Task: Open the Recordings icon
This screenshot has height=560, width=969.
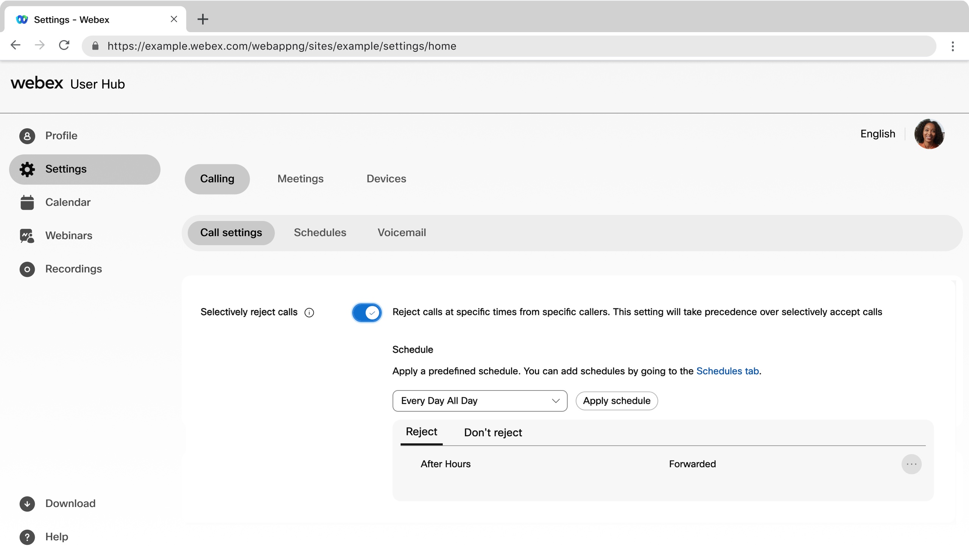Action: 27,269
